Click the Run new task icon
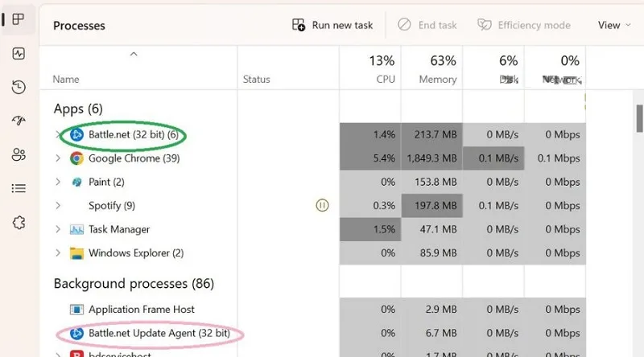This screenshot has height=357, width=644. (299, 25)
